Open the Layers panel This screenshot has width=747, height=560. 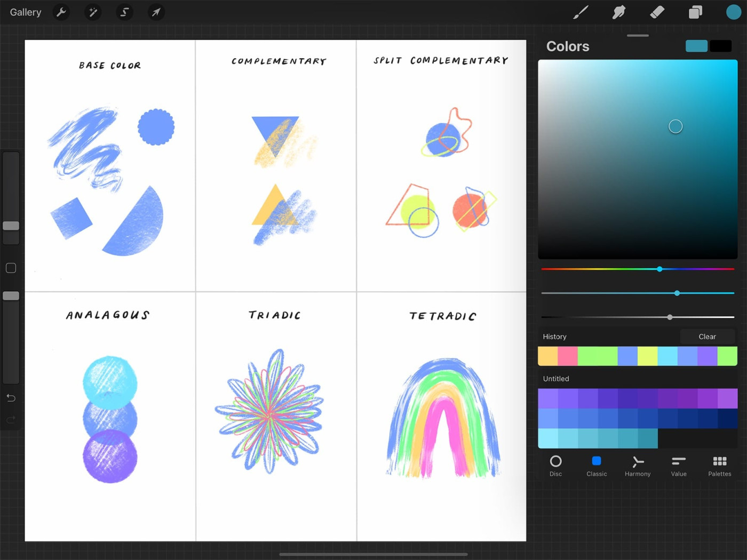(695, 12)
